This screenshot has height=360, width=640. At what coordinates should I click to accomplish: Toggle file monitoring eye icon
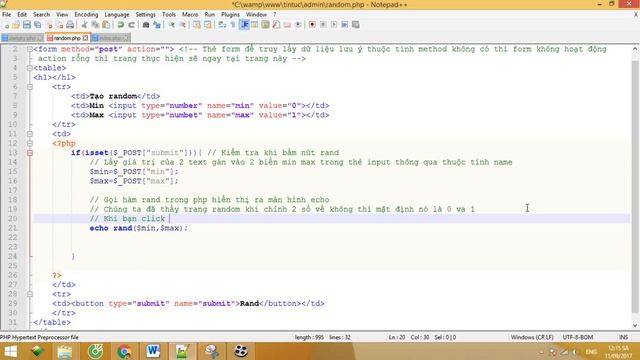(x=298, y=25)
